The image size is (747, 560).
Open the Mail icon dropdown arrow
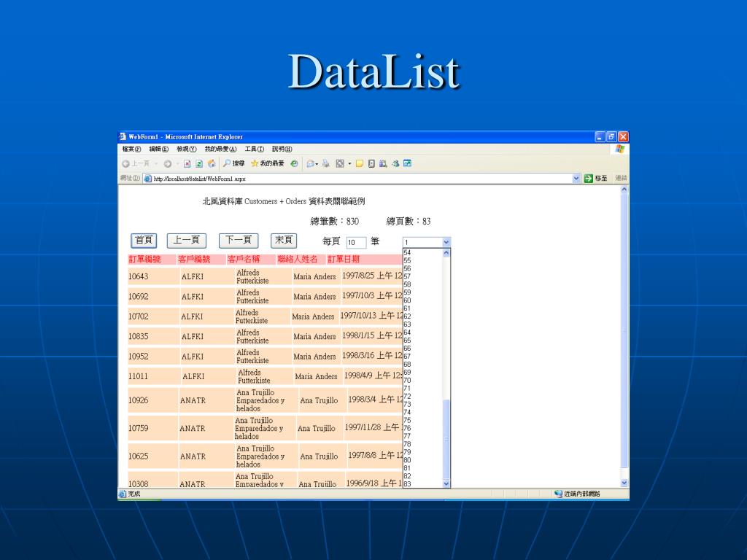tap(317, 164)
